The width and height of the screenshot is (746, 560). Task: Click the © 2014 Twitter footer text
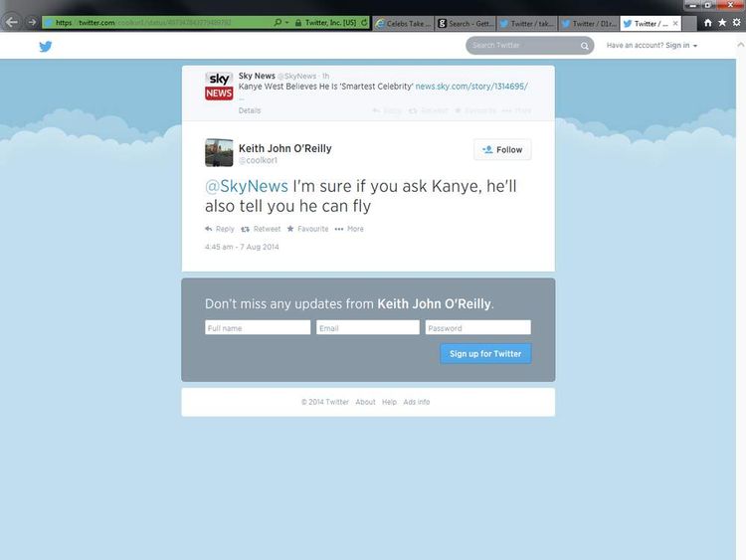tap(325, 402)
